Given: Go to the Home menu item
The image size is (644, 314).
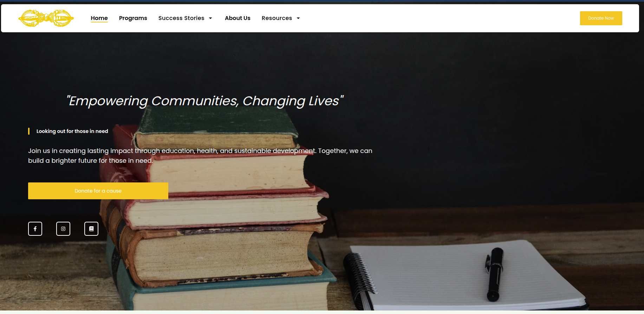Looking at the screenshot, I should click(x=99, y=18).
